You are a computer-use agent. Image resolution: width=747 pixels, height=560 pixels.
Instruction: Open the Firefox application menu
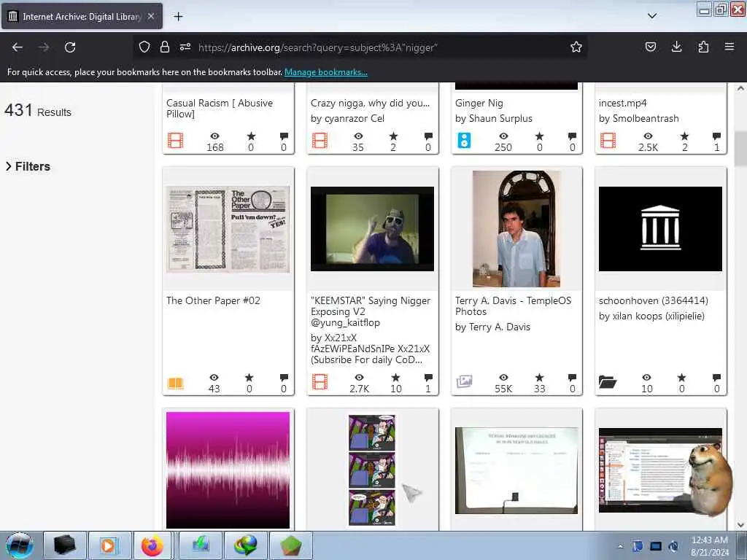(729, 47)
